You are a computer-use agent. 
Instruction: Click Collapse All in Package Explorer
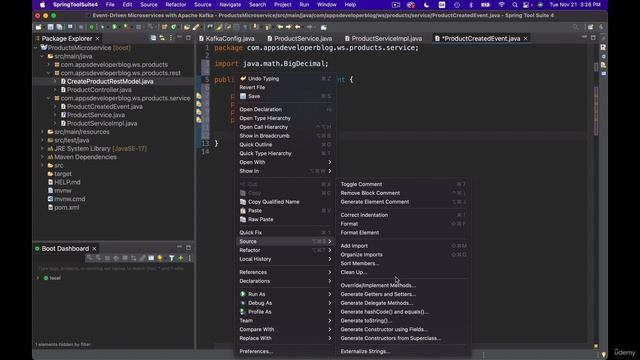point(153,38)
